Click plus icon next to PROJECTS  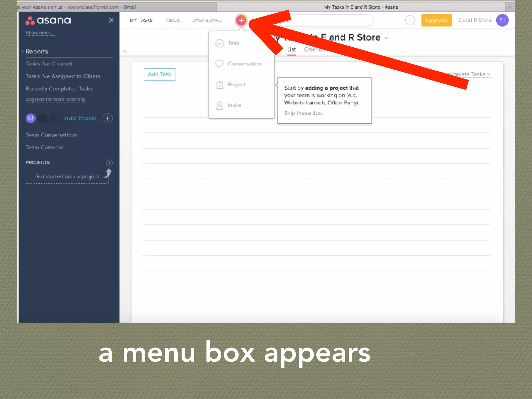pyautogui.click(x=109, y=163)
